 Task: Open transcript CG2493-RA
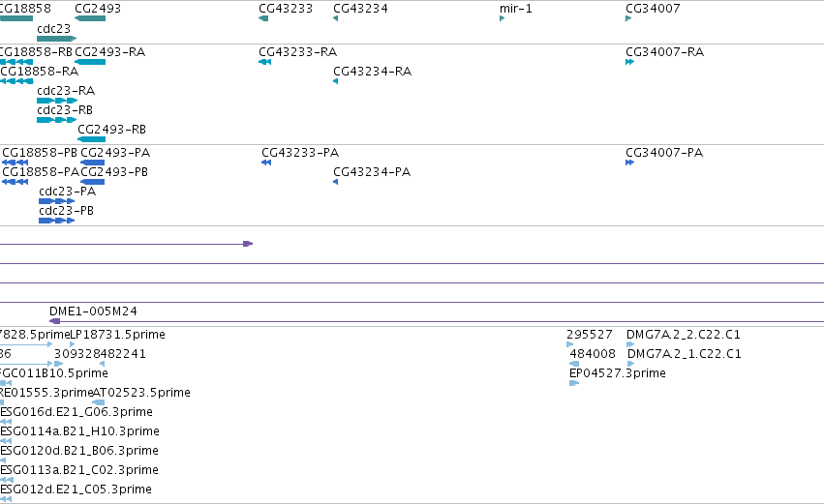90,62
